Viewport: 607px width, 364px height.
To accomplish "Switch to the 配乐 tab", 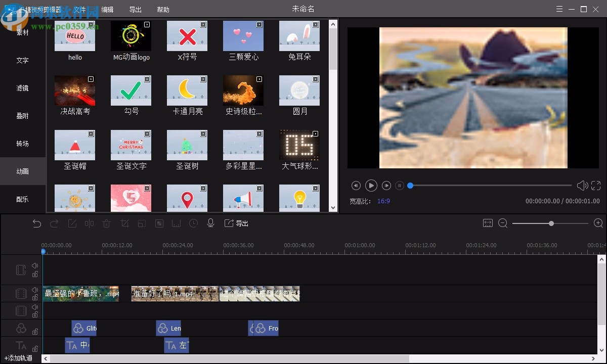I will pos(23,199).
